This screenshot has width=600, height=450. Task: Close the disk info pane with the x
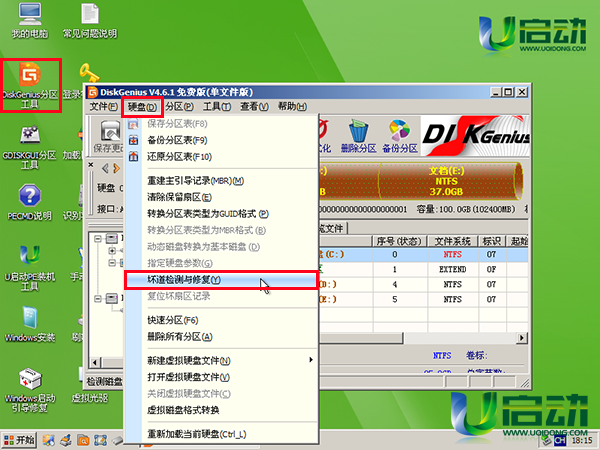91,165
